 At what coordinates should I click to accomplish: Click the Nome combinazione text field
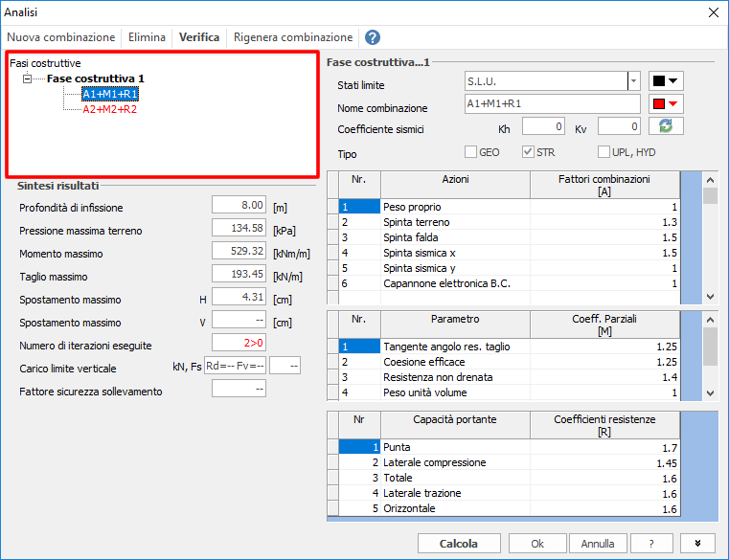551,104
